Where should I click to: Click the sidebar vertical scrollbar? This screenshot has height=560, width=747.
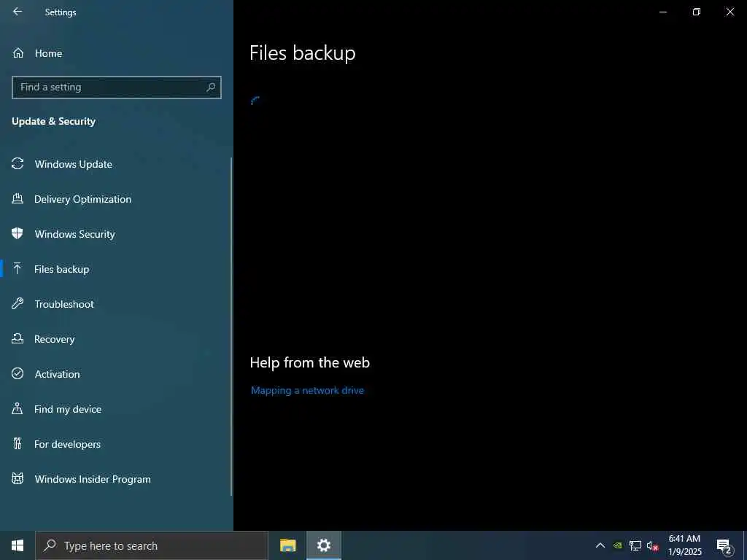tap(231, 326)
